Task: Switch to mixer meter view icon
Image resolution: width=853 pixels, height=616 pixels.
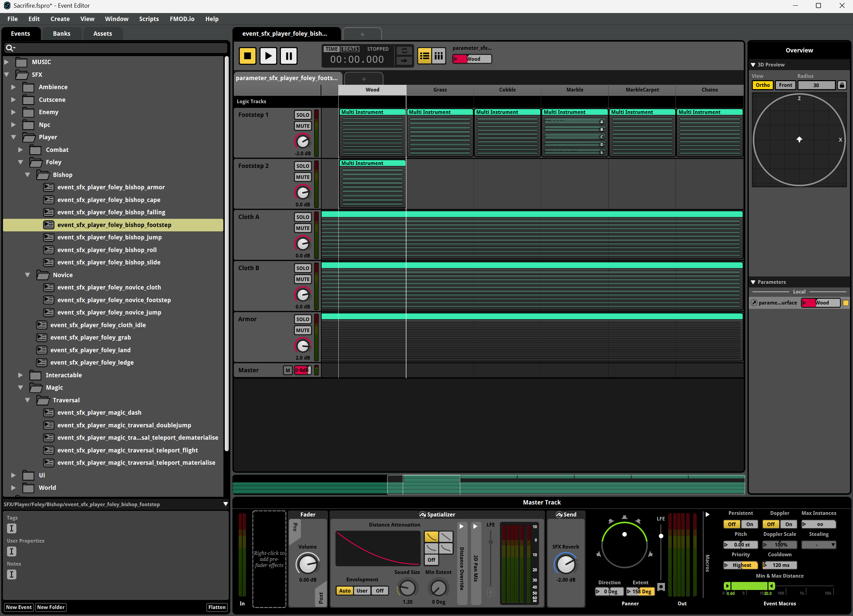Action: [439, 56]
